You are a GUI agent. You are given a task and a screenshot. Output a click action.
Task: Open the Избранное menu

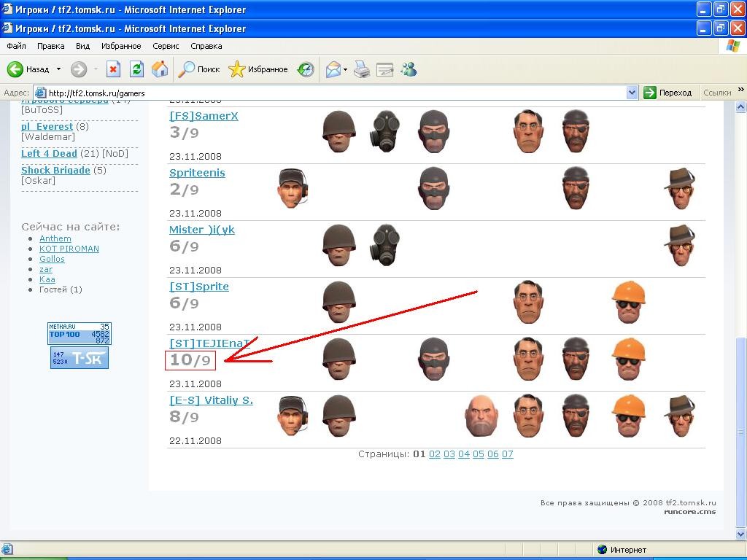[121, 46]
